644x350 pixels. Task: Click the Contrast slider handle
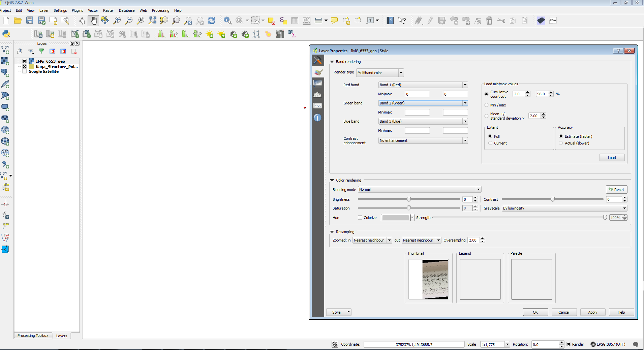553,199
